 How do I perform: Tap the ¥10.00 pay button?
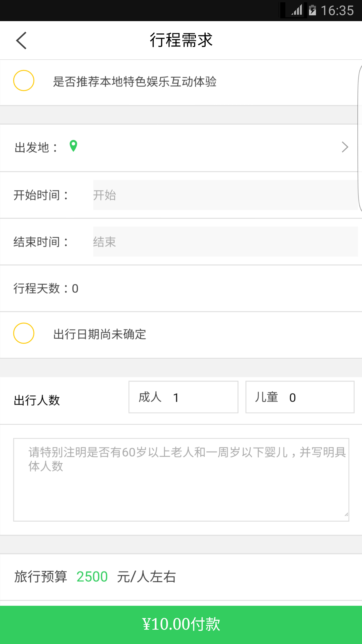(181, 624)
